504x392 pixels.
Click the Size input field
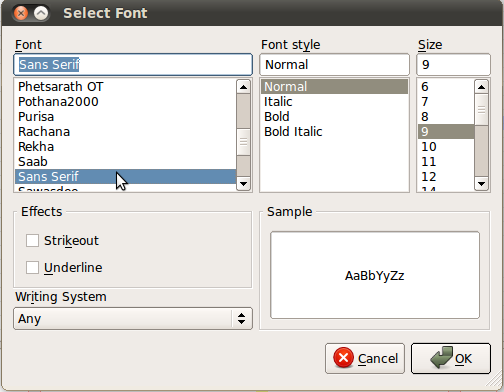coord(453,65)
